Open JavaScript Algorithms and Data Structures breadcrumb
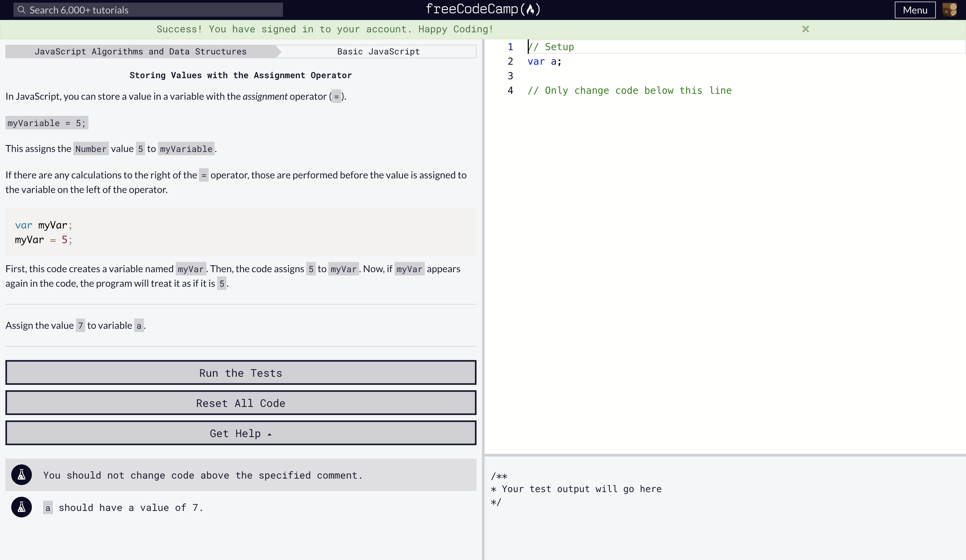966x560 pixels. (x=140, y=51)
